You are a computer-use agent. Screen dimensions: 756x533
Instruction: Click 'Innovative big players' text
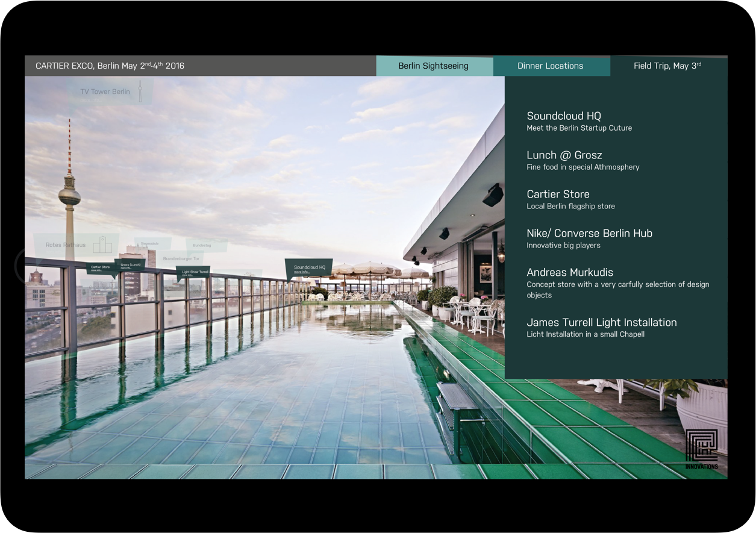(563, 245)
